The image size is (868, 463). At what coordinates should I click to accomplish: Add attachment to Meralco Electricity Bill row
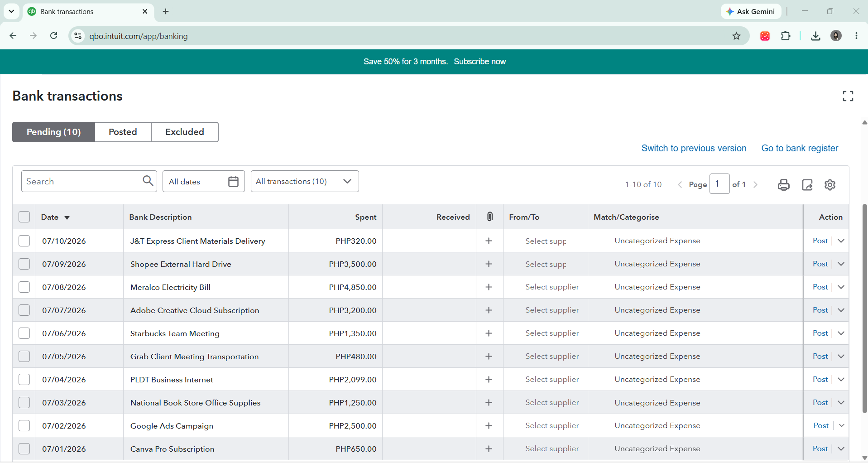[x=489, y=287]
